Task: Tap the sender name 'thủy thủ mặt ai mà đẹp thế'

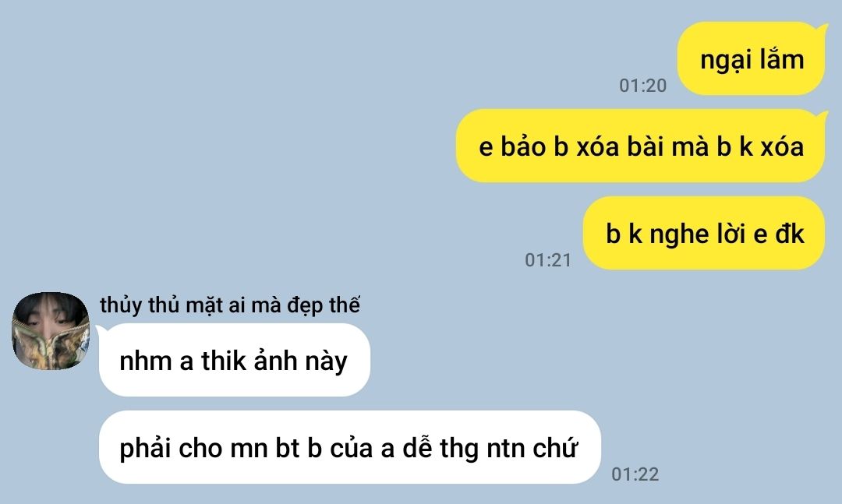Action: 230,305
